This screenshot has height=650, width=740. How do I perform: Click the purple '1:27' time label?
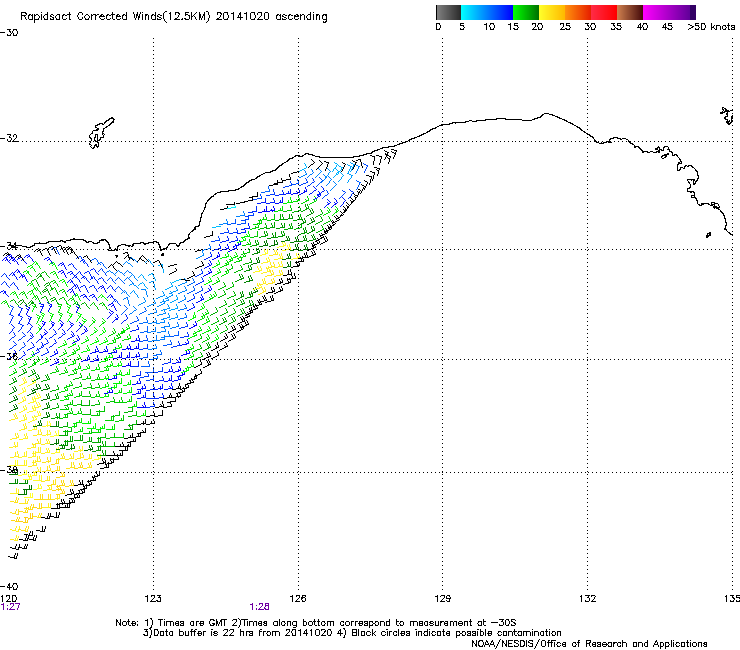tap(10, 607)
